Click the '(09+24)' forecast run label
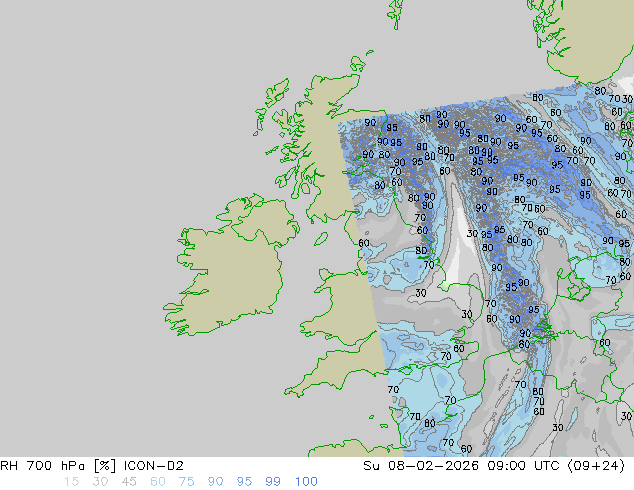The width and height of the screenshot is (634, 490). point(596,466)
